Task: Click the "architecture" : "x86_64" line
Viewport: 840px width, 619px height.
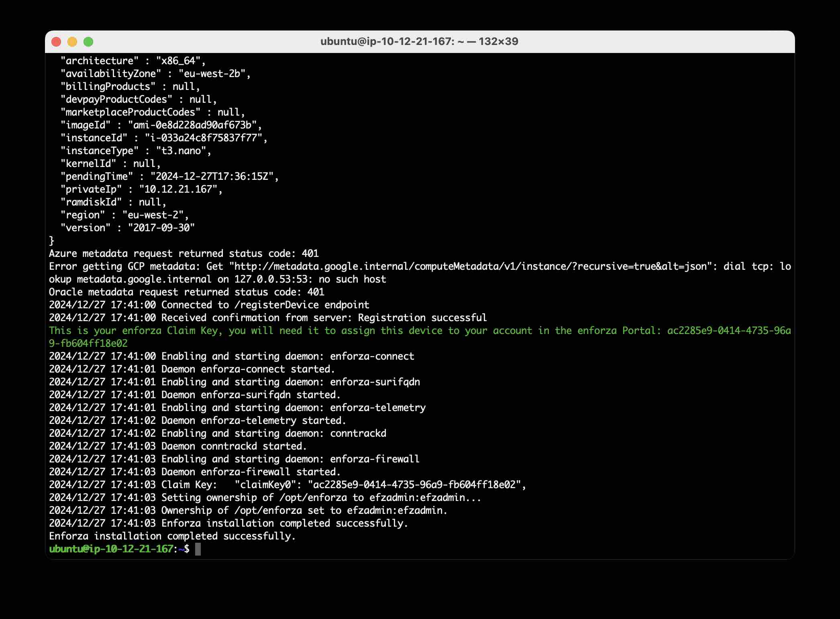Action: coord(133,61)
